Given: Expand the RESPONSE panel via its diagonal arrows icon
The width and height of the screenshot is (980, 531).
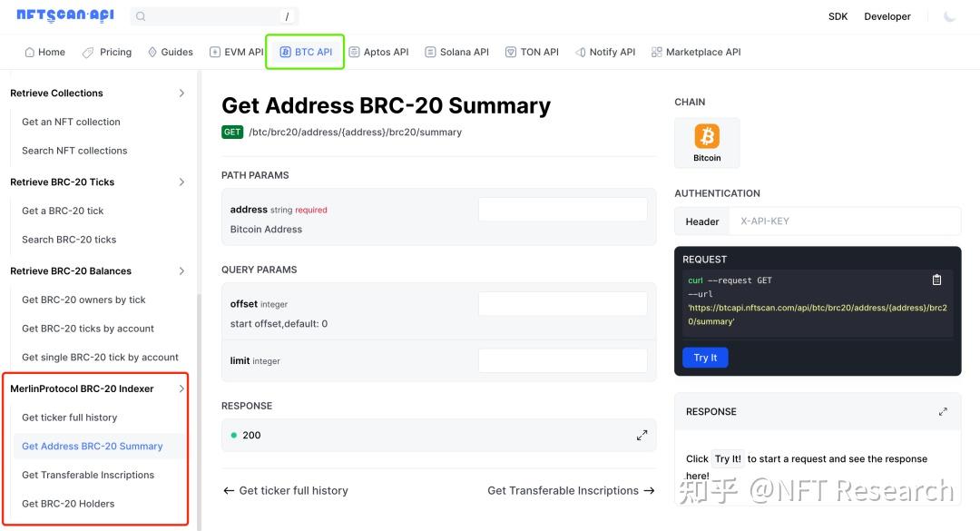Looking at the screenshot, I should coord(943,411).
